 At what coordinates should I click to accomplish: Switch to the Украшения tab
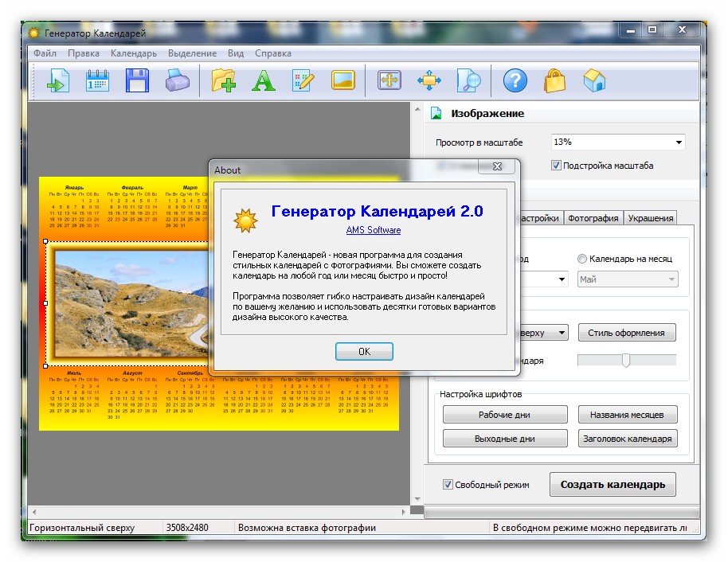pyautogui.click(x=650, y=218)
